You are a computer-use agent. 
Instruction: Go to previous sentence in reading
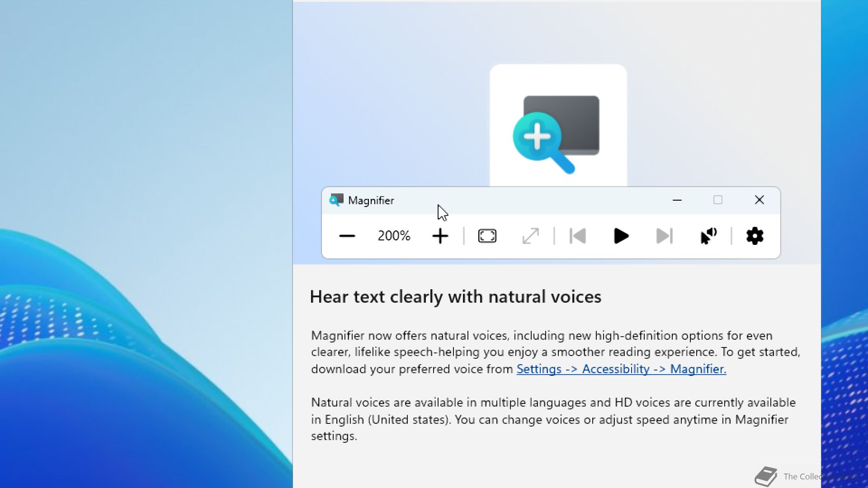[x=578, y=236]
